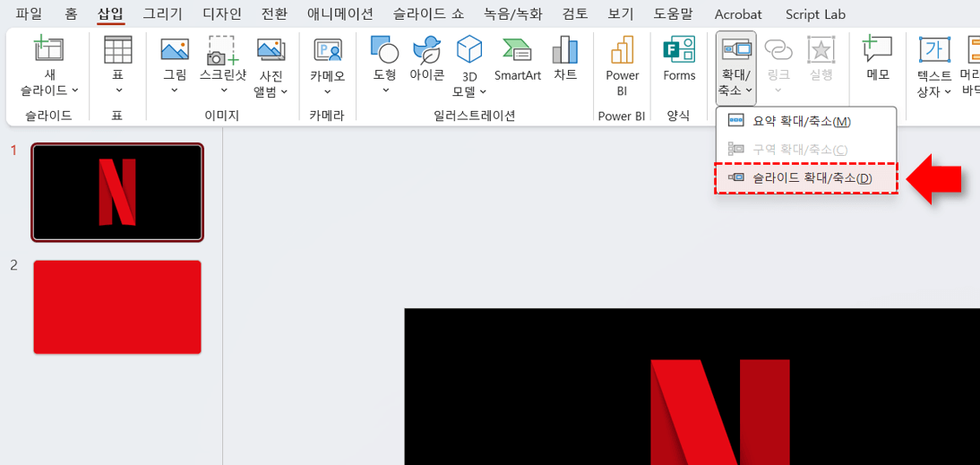Switch to the 그리기 tab
This screenshot has width=980, height=465.
click(x=162, y=13)
